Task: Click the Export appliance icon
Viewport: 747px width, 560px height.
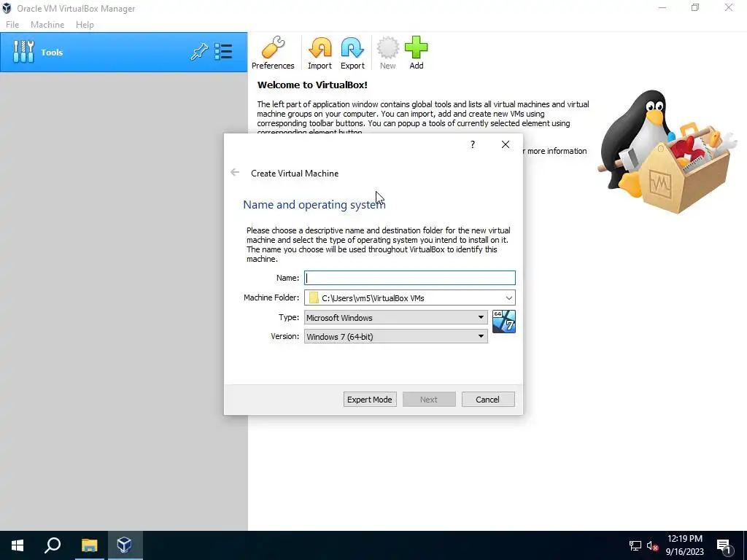Action: pyautogui.click(x=352, y=52)
